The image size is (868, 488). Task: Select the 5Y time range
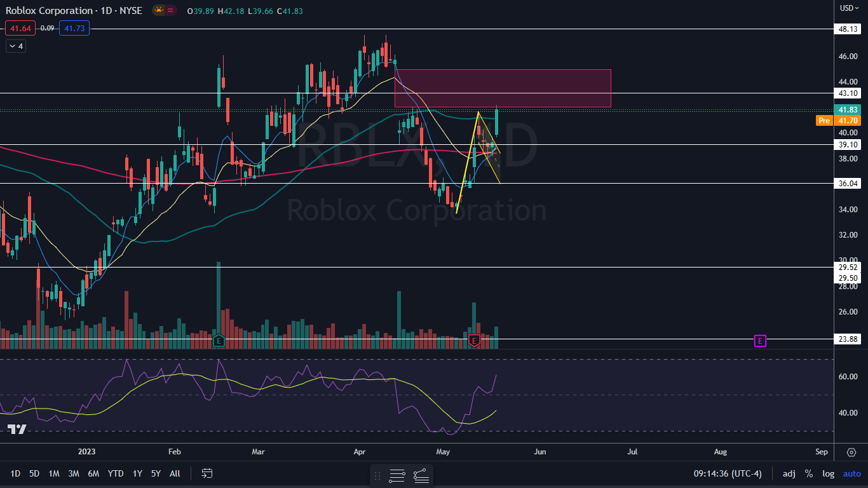156,473
